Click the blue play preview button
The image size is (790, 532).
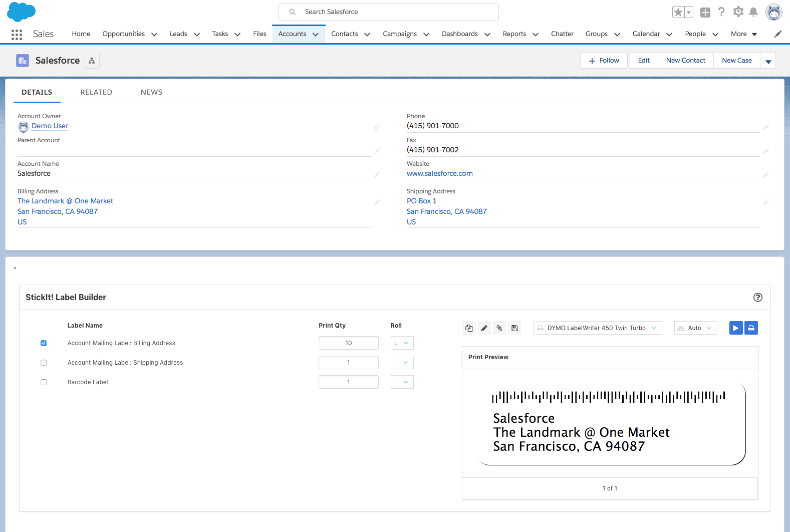point(736,328)
